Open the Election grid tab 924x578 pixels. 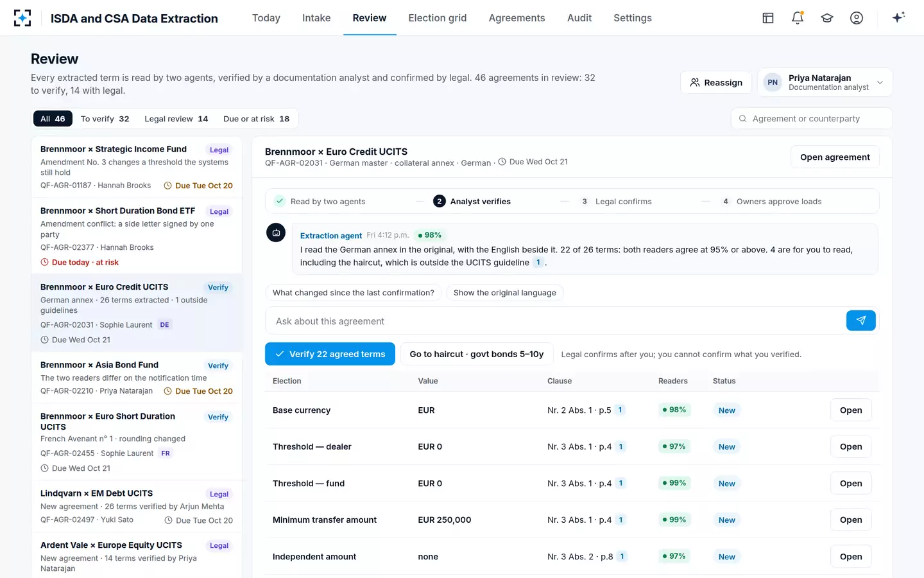438,18
